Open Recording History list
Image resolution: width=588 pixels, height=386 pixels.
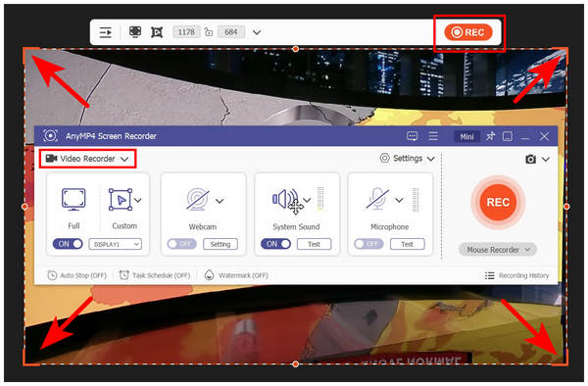point(516,276)
